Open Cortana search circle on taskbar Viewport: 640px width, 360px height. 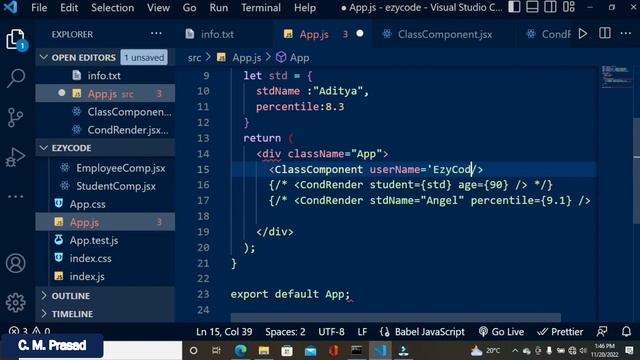[193, 350]
